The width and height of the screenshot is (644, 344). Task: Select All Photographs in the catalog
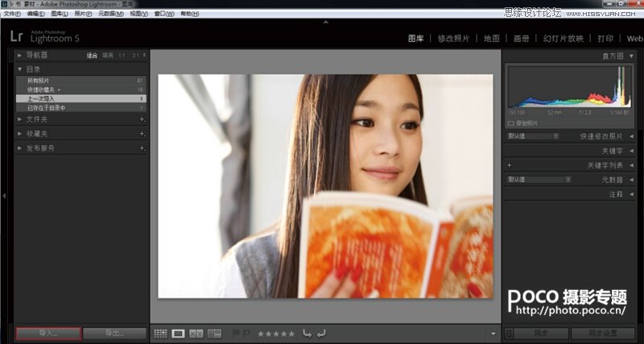(81, 81)
